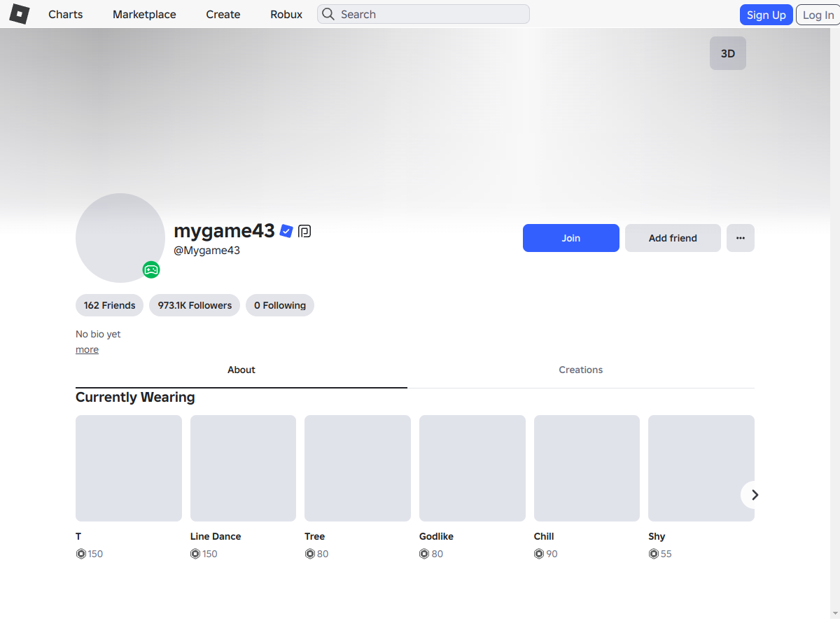Focus the Search input field

(x=423, y=14)
